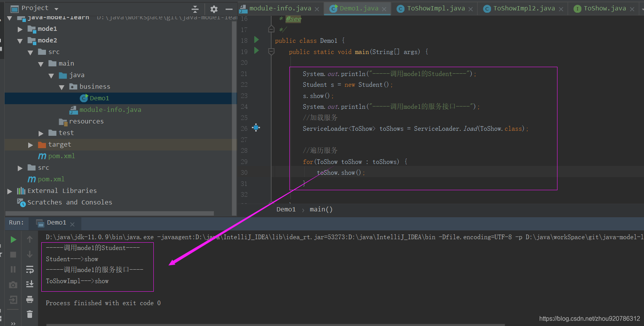Close the module-info.java editor tab
The height and width of the screenshot is (326, 644).
(x=317, y=9)
